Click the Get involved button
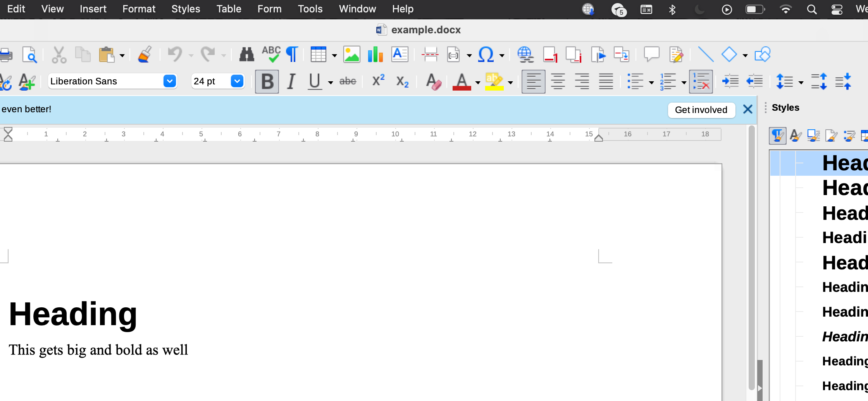The image size is (868, 401). point(701,110)
